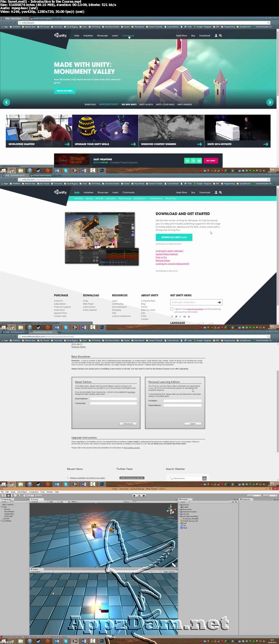Toggle Maximize on Play in Game view
The image size is (279, 644).
(x=156, y=572)
